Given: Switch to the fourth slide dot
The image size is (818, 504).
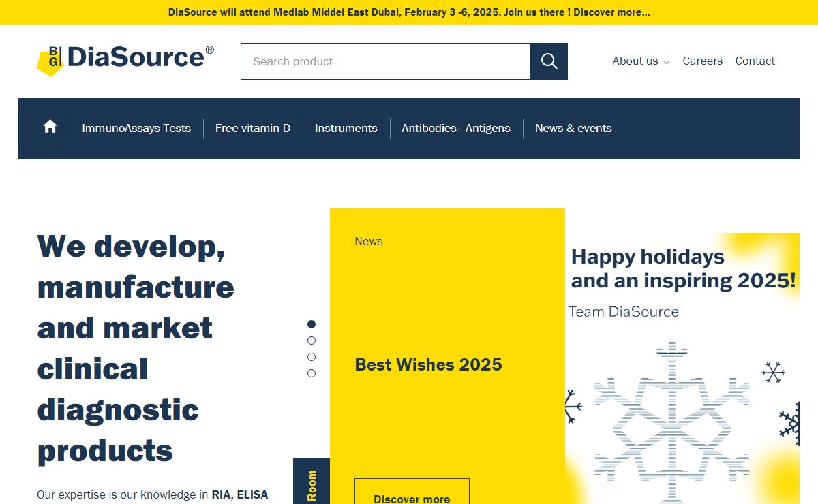Looking at the screenshot, I should pos(312,373).
